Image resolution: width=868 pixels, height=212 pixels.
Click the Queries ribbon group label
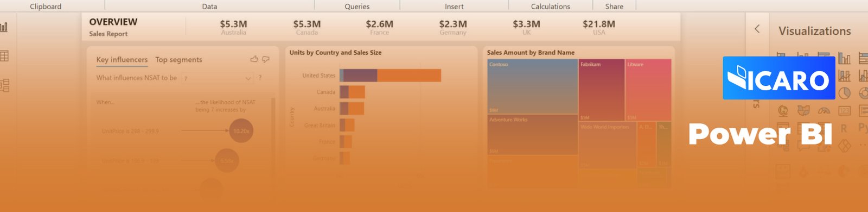(x=357, y=7)
